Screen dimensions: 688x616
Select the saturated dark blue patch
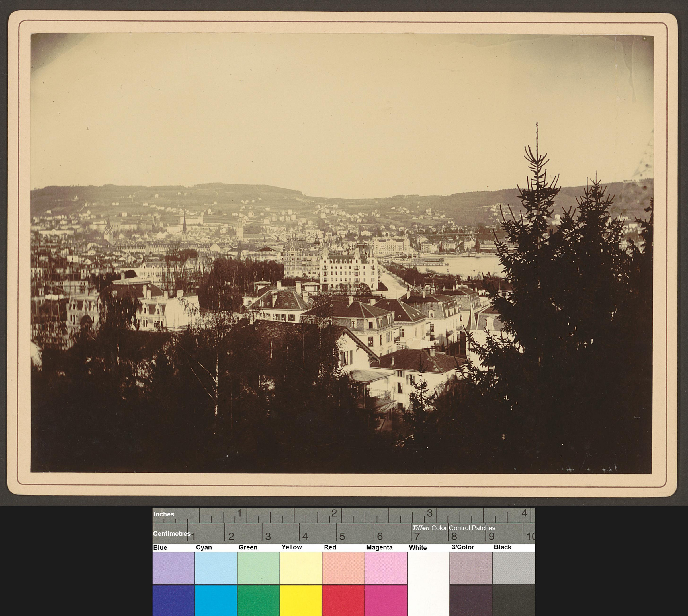pos(173,601)
